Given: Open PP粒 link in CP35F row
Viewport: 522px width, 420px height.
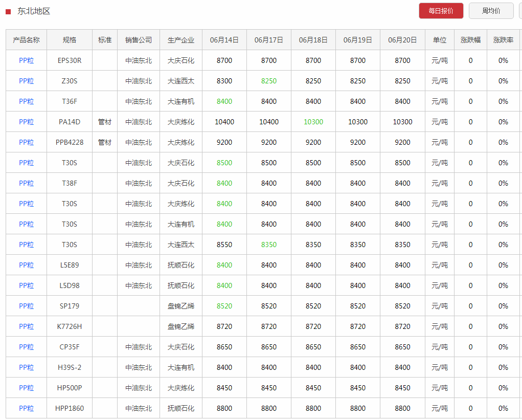Looking at the screenshot, I should click(26, 347).
